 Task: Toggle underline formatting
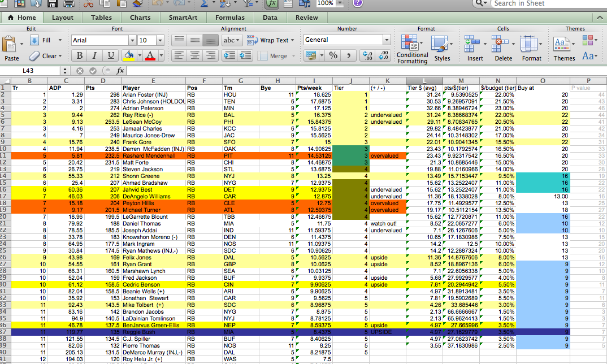coord(110,55)
